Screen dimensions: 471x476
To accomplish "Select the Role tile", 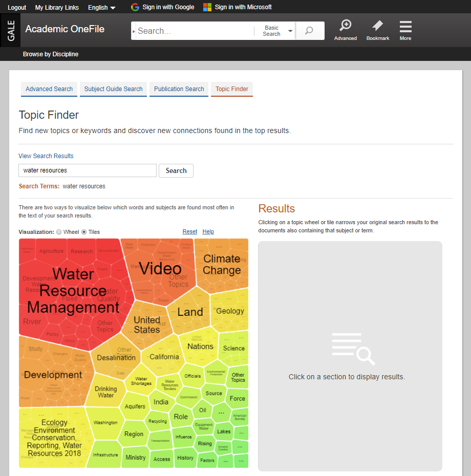I will coord(181,417).
